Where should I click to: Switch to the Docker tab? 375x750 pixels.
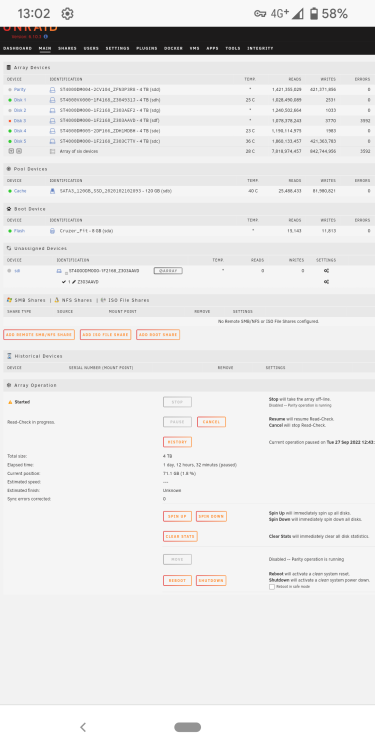tap(173, 48)
